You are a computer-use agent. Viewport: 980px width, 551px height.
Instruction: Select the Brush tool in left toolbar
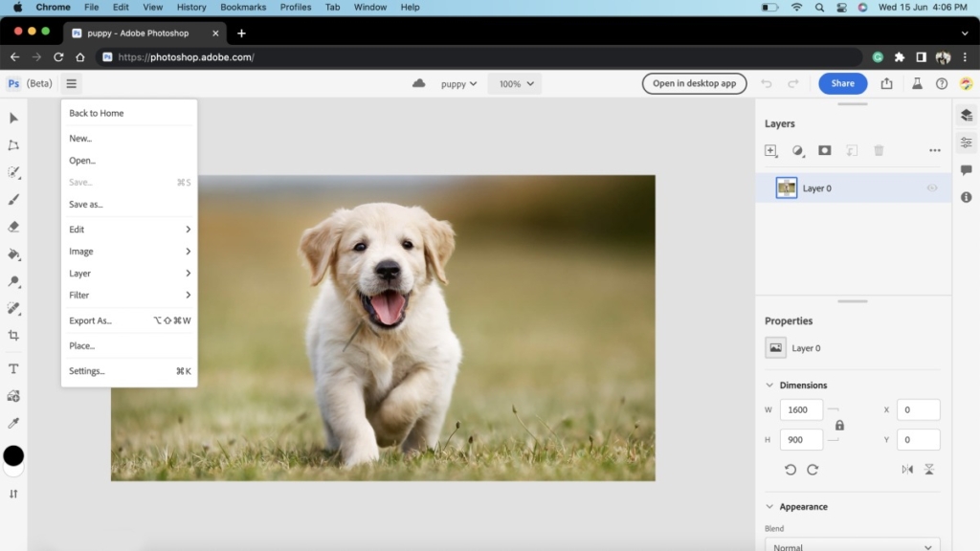point(13,200)
